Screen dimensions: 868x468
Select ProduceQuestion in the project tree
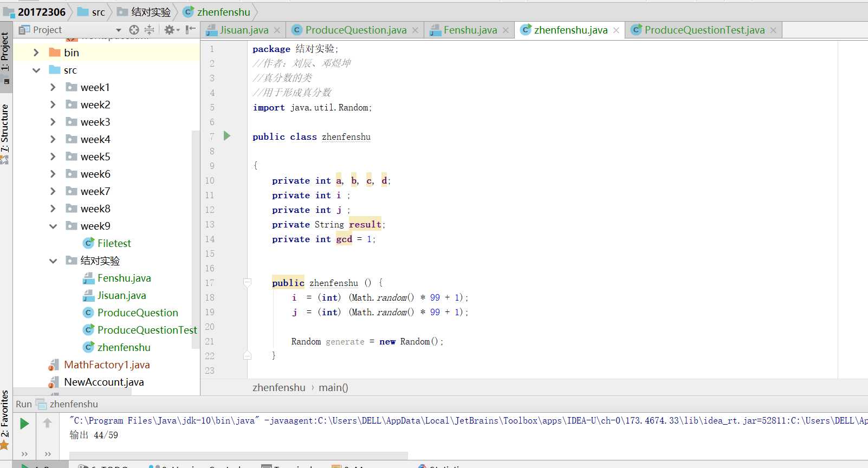coord(138,313)
